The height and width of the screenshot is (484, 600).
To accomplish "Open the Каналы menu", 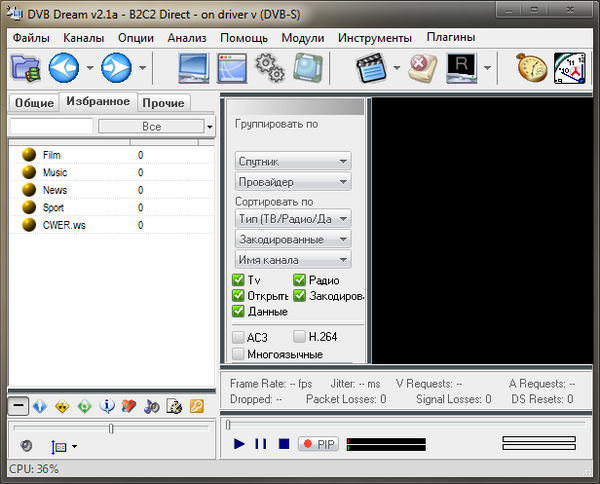I will click(83, 37).
